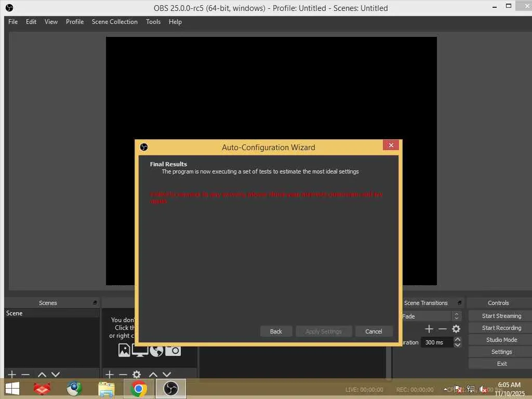Screen dimensions: 532x399
Task: Open the red fox app in the taskbar
Action: pyautogui.click(x=42, y=389)
